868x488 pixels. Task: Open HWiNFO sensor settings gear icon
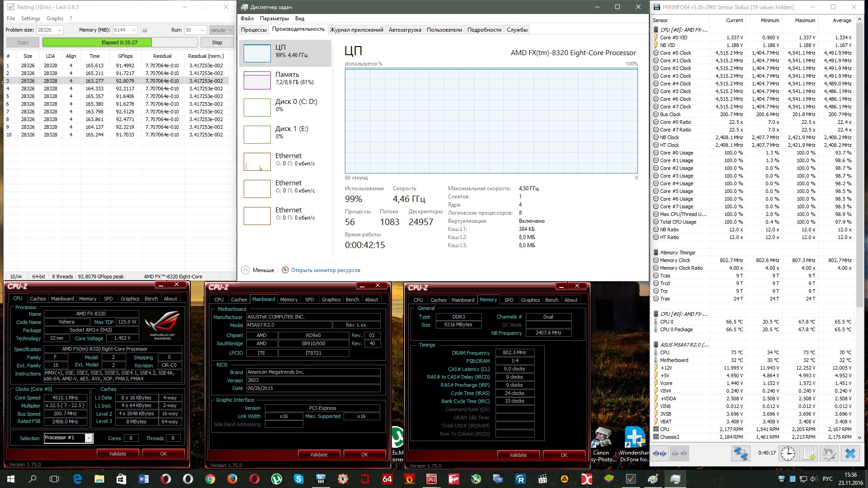point(829,453)
